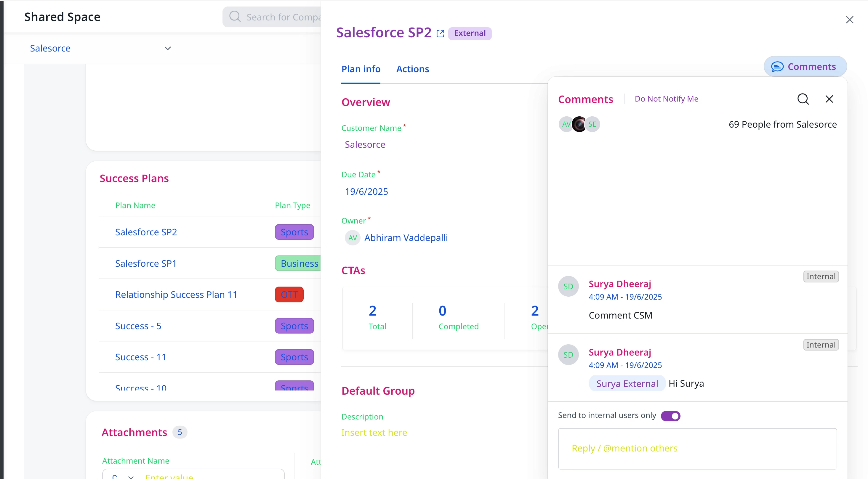This screenshot has width=868, height=479.
Task: Click the AV participant avatar in Comments
Action: (x=566, y=124)
